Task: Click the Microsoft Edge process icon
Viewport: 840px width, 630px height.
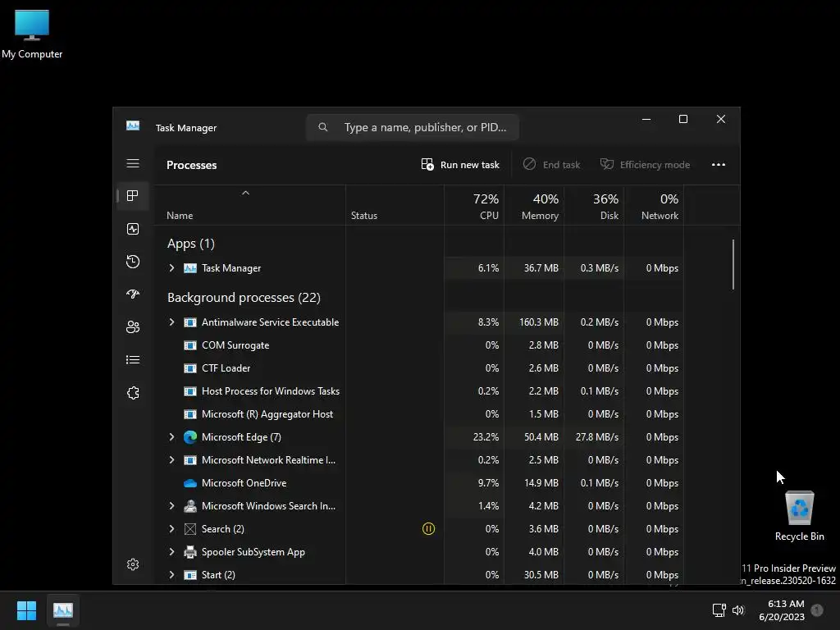Action: (190, 437)
